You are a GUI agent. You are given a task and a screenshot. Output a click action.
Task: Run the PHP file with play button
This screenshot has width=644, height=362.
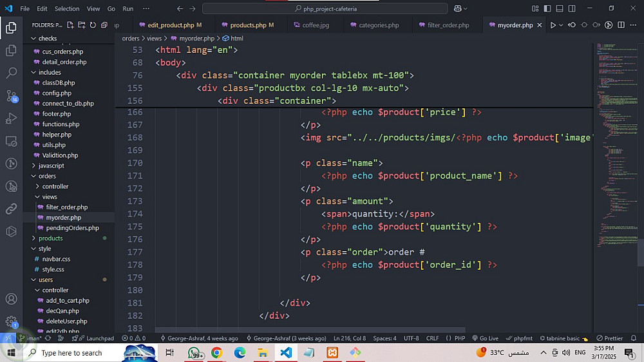pos(553,25)
